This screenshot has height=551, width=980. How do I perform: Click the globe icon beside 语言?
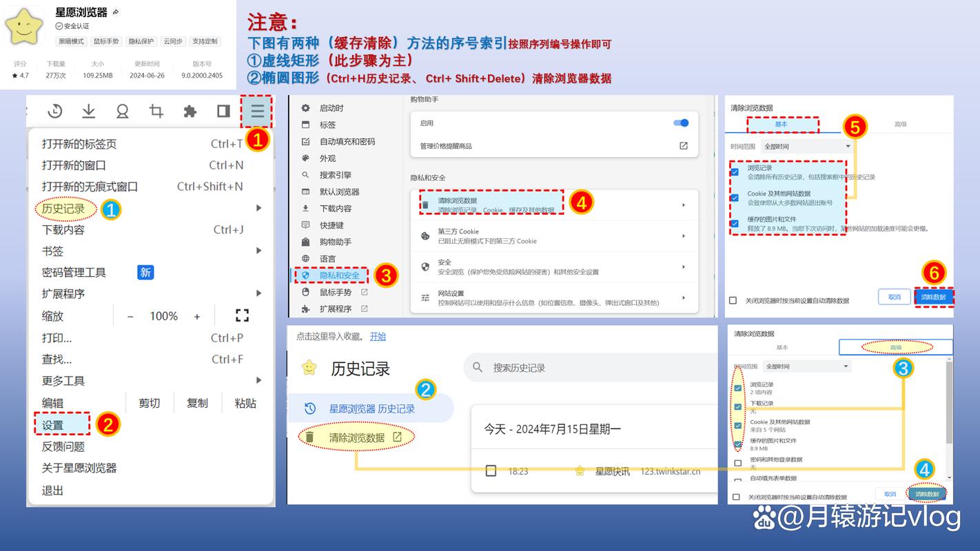(306, 258)
